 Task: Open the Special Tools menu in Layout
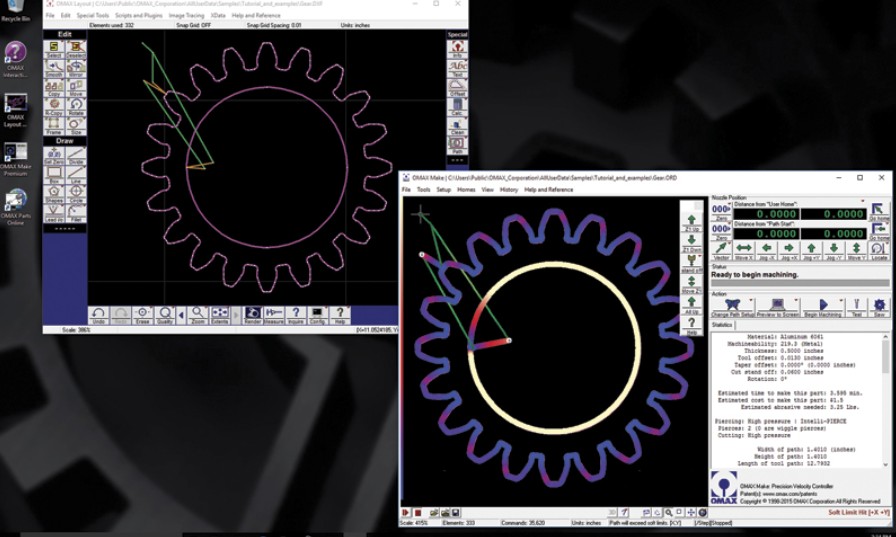(x=93, y=15)
